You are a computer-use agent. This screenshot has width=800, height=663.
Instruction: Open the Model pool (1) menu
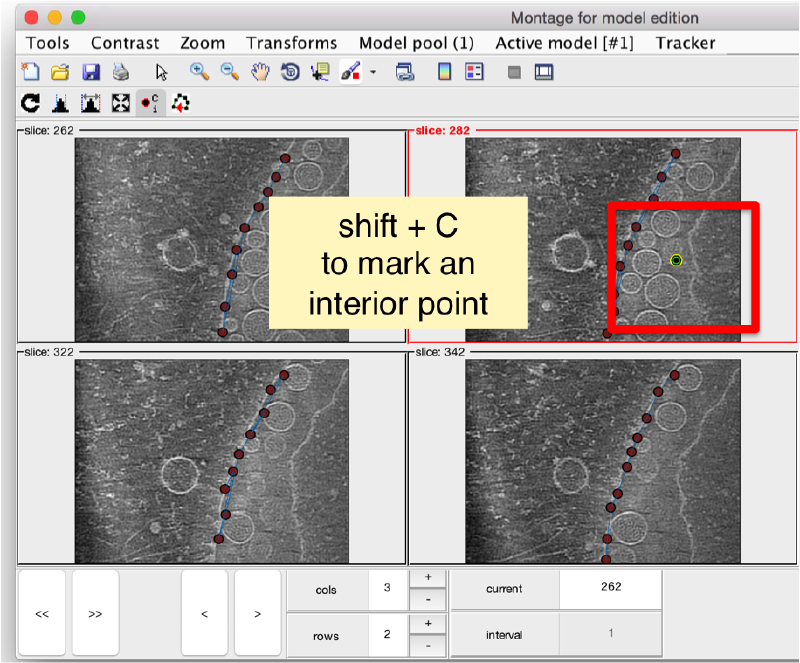click(x=416, y=43)
